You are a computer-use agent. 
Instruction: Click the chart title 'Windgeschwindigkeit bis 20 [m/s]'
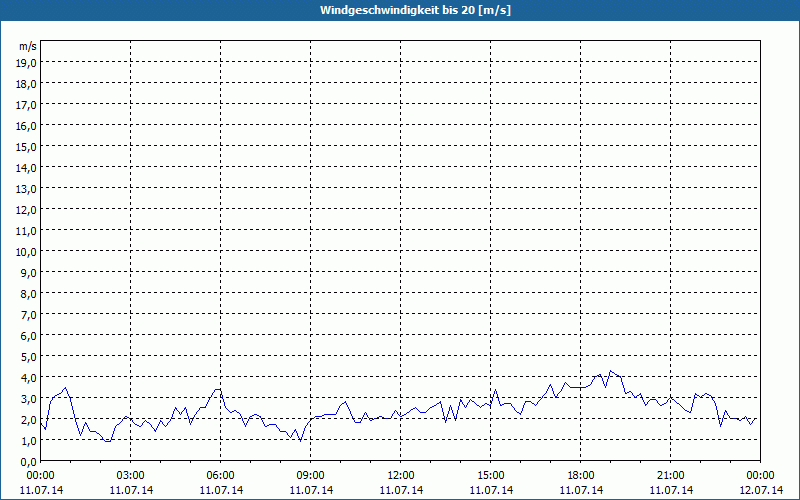tap(415, 10)
